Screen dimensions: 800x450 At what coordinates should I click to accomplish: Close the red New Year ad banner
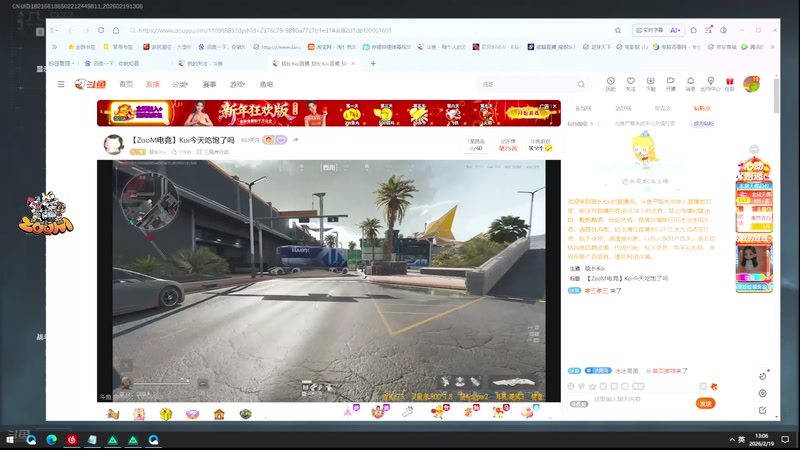555,106
